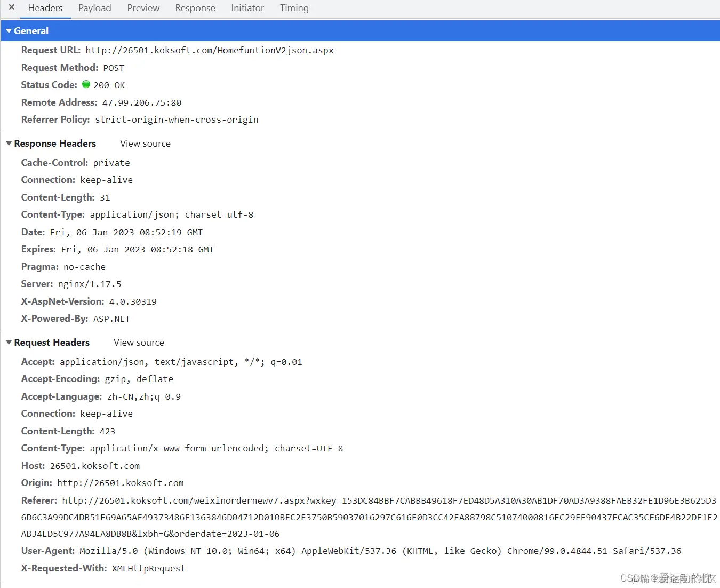Select the Origin header URL
The height and width of the screenshot is (588, 720).
(x=121, y=483)
